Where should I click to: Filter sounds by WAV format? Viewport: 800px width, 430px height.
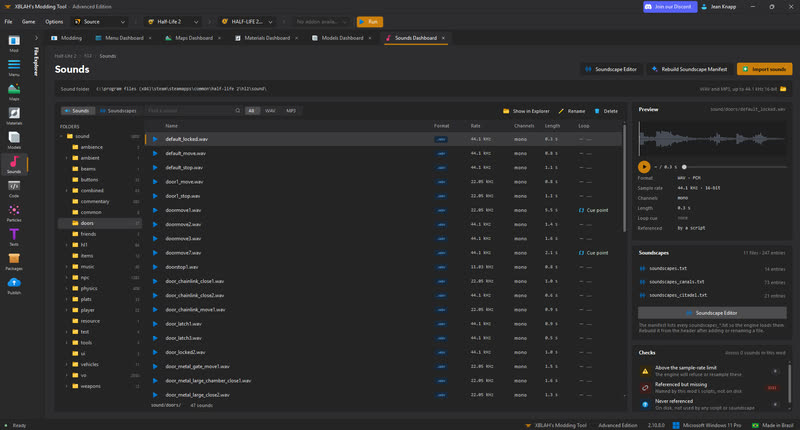pyautogui.click(x=270, y=111)
